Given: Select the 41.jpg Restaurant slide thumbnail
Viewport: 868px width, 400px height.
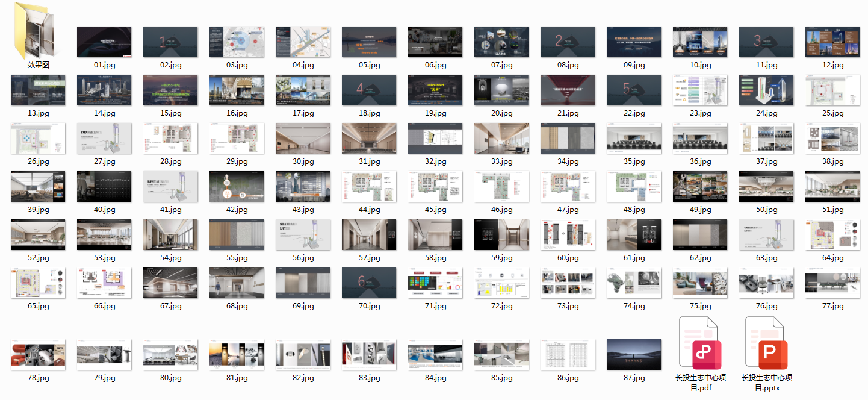Looking at the screenshot, I should 170,186.
